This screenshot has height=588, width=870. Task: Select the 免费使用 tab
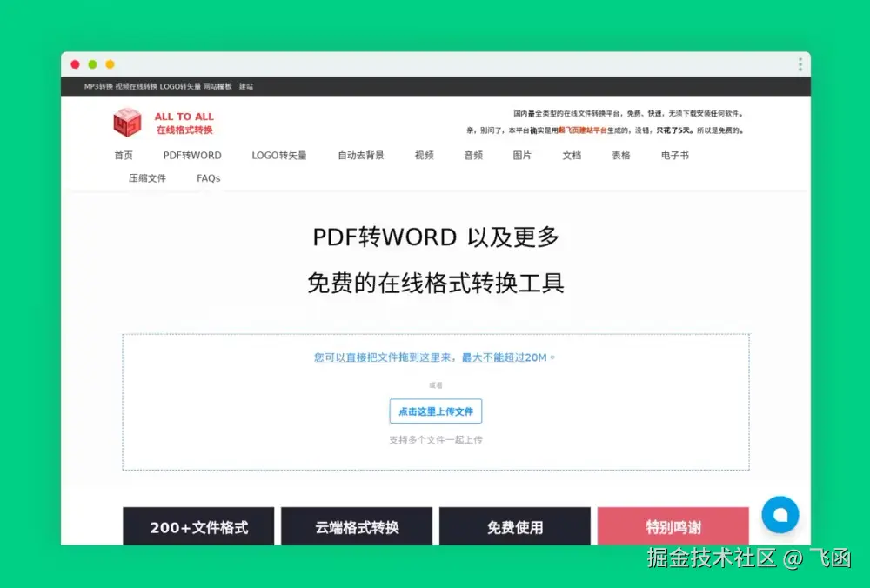(x=515, y=526)
